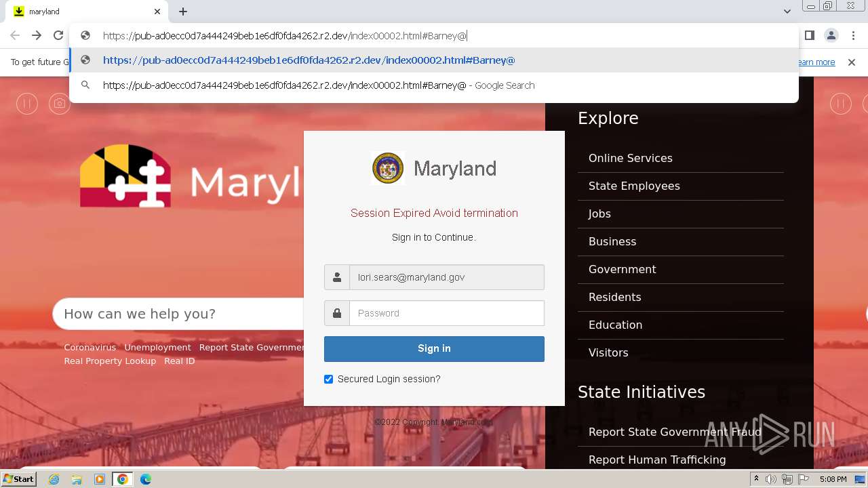Select the highlighted URL suggestion

click(x=434, y=60)
